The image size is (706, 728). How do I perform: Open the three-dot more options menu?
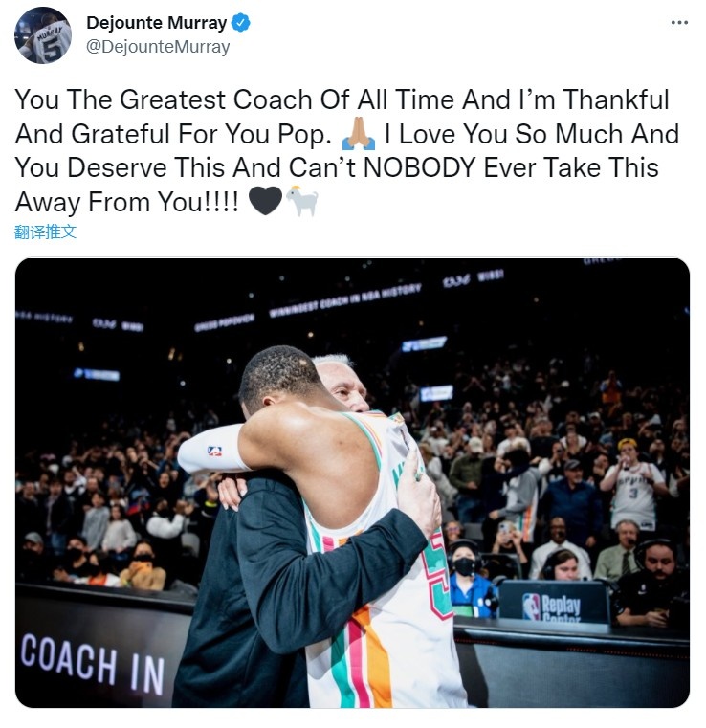(x=679, y=23)
